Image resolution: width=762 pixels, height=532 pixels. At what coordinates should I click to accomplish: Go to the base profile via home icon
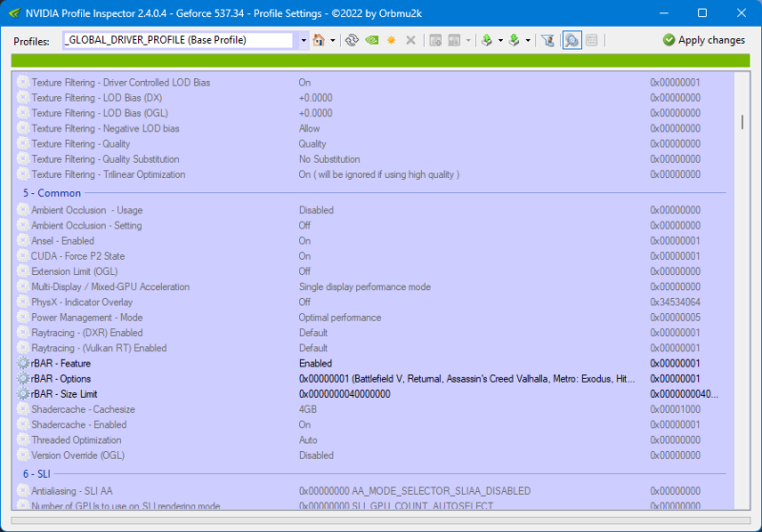(x=319, y=40)
